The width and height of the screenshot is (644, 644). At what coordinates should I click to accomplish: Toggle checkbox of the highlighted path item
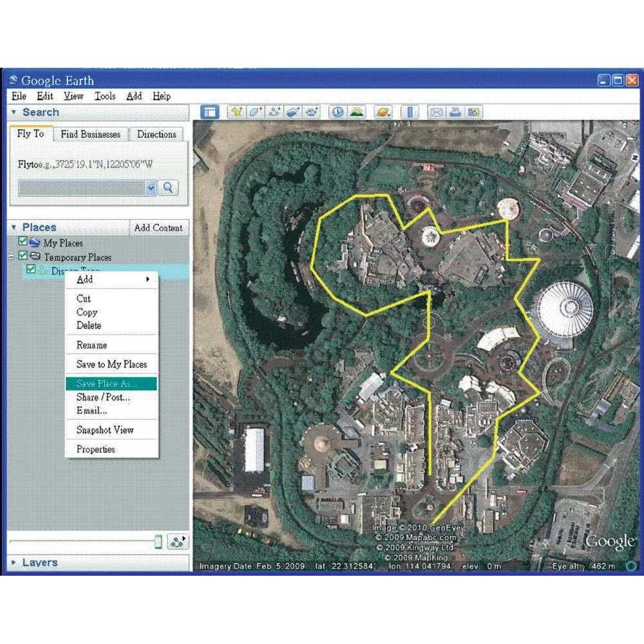click(30, 270)
